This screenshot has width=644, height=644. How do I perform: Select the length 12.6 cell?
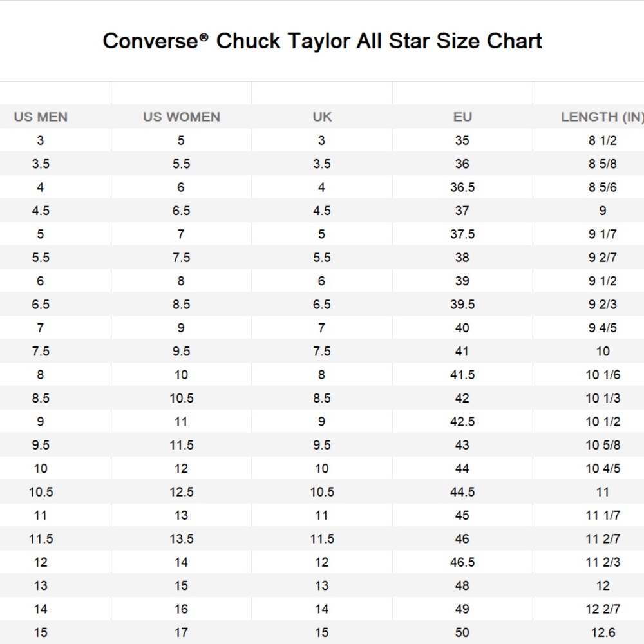tap(602, 632)
